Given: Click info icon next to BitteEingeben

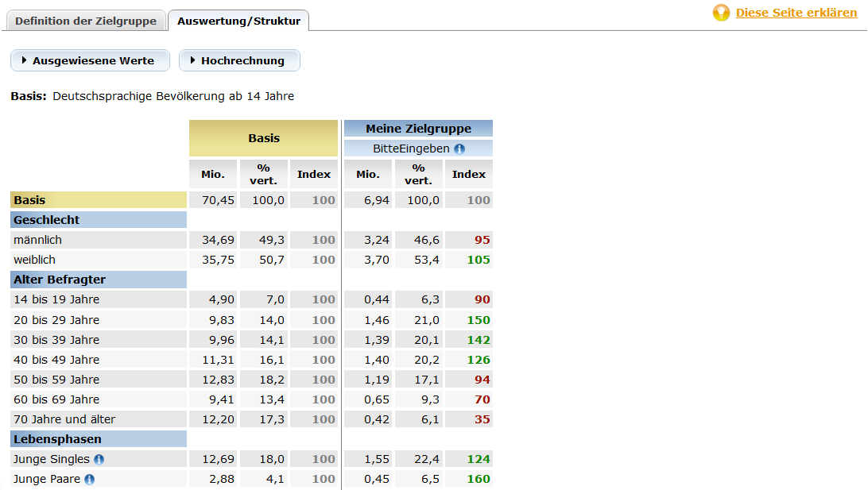Looking at the screenshot, I should point(459,149).
